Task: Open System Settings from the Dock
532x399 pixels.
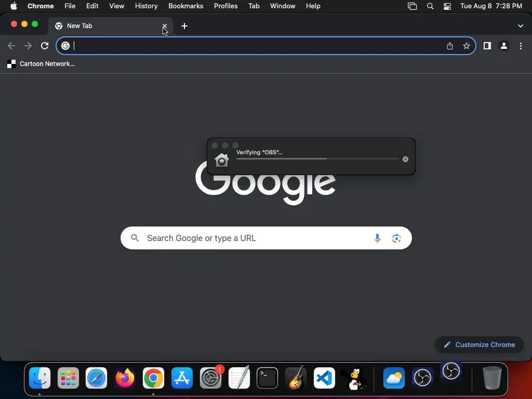Action: tap(211, 378)
